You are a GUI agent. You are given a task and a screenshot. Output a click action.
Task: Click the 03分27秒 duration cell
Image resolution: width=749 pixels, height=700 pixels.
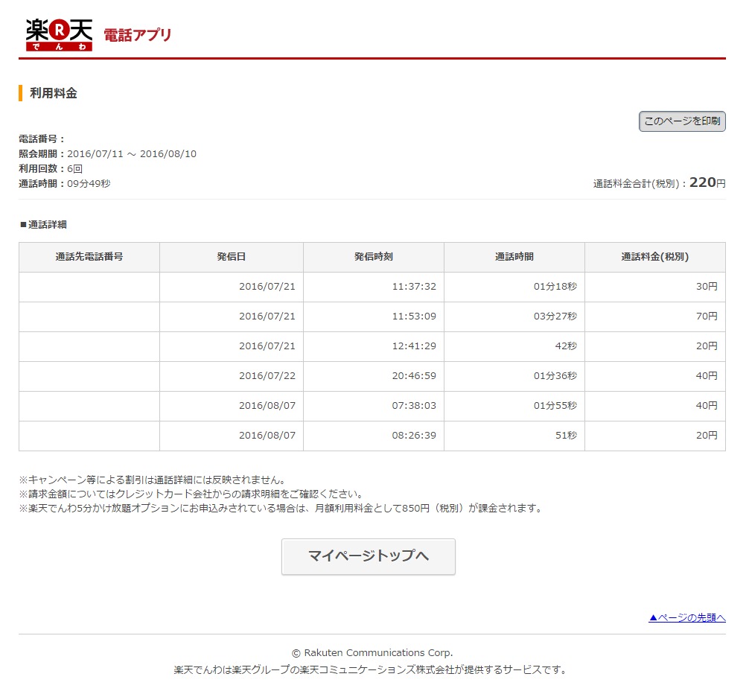[555, 316]
